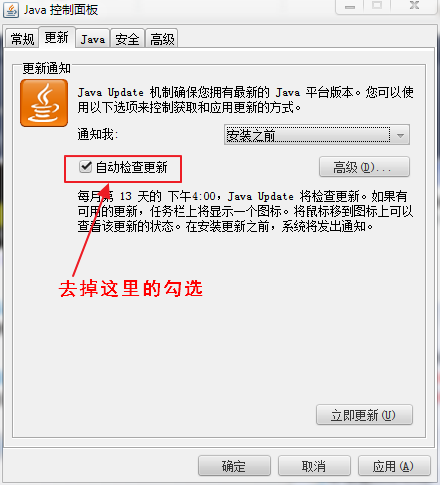Click the 自动检查更新 label text
Image resolution: width=440 pixels, height=485 pixels.
[132, 167]
